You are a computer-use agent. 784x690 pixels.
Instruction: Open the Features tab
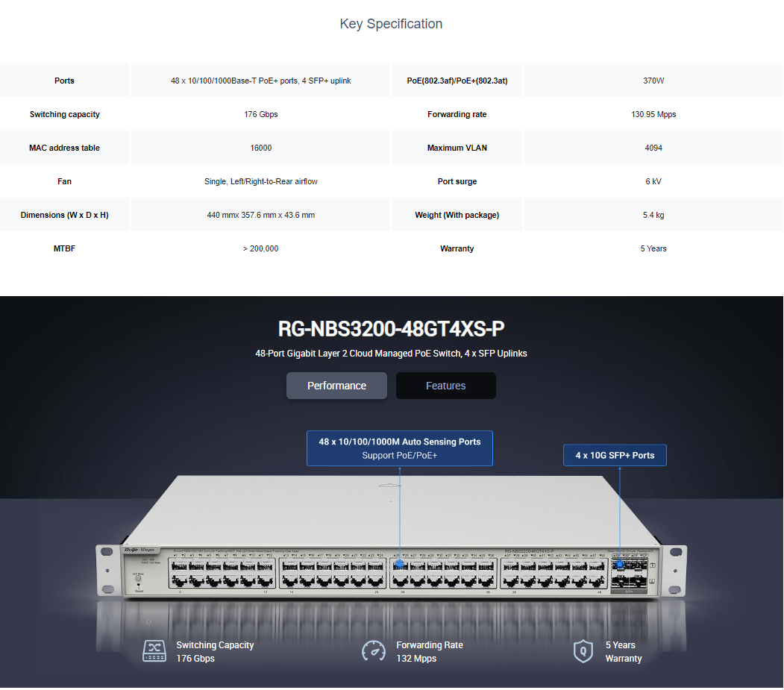445,386
